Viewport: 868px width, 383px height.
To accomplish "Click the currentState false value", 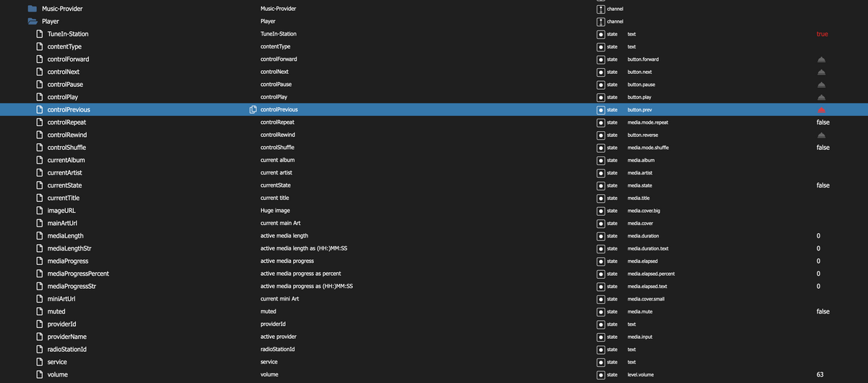I will coord(822,185).
